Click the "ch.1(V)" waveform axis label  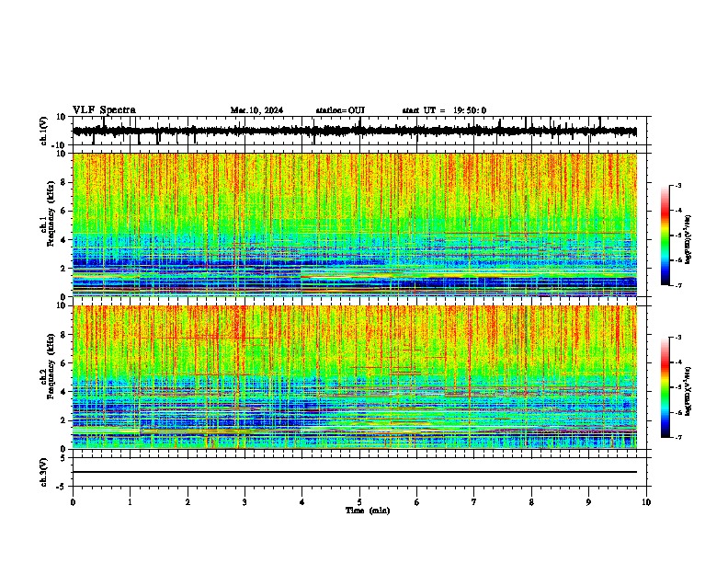(44, 131)
